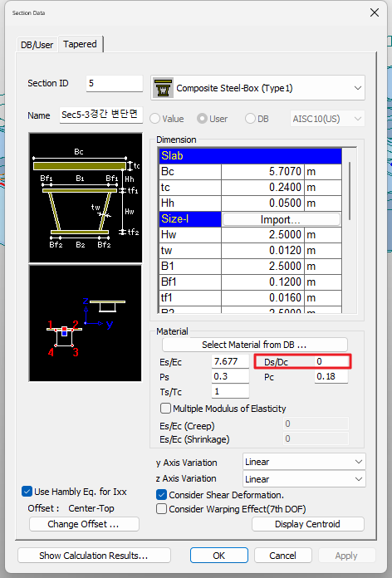Click the Display Centroid button
This screenshot has height=578, width=392.
[x=307, y=524]
